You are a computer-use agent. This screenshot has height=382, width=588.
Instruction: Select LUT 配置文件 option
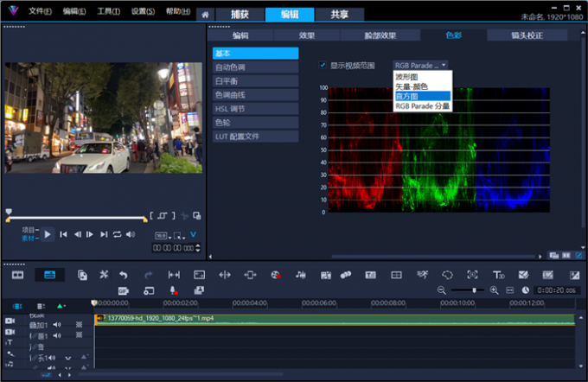[255, 137]
